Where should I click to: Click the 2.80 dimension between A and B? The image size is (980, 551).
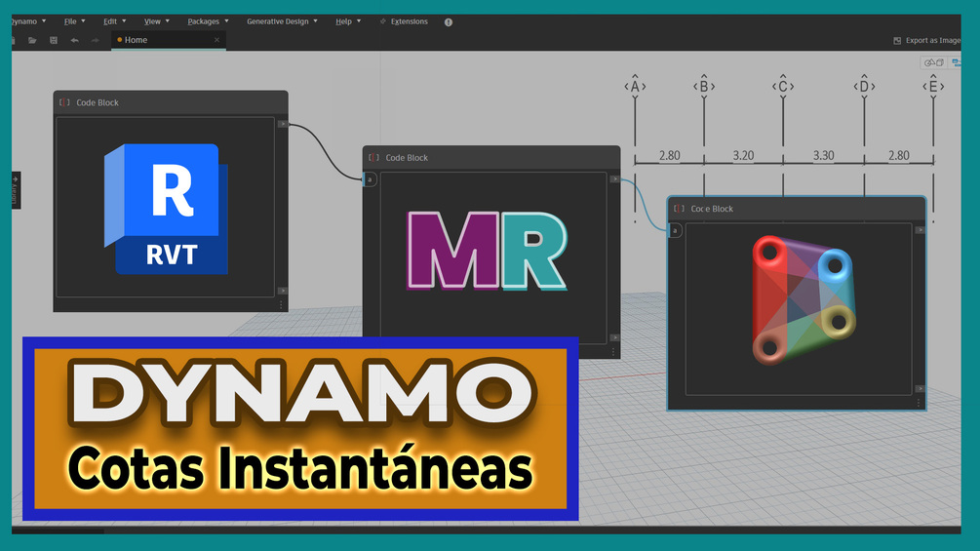point(669,155)
